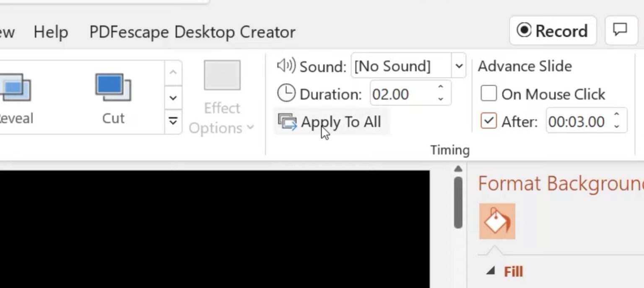Open the Help menu
644x288 pixels.
click(x=51, y=32)
